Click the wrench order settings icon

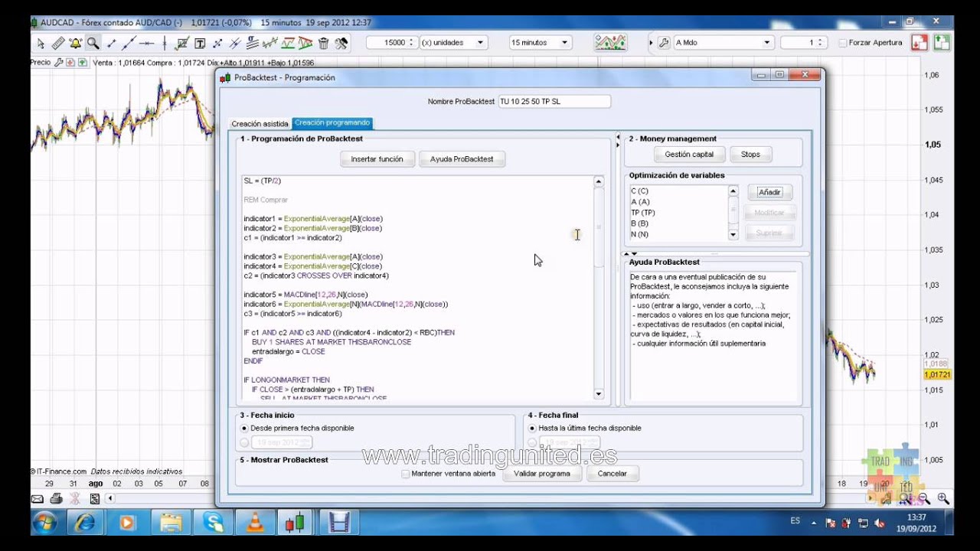coord(664,43)
